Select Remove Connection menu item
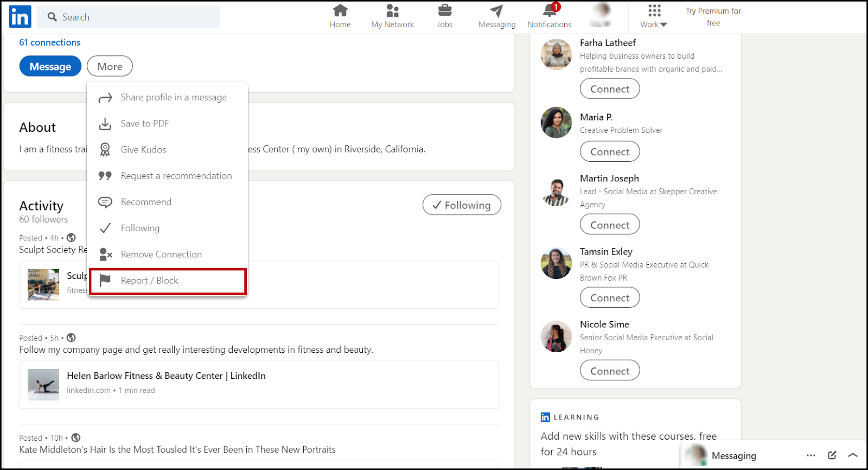Screen dimensions: 868x470 point(168,254)
